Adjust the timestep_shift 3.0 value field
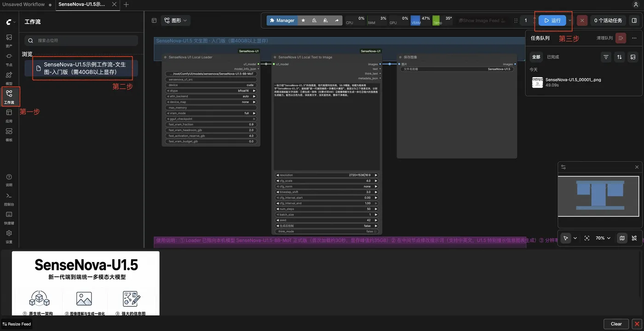 point(327,192)
